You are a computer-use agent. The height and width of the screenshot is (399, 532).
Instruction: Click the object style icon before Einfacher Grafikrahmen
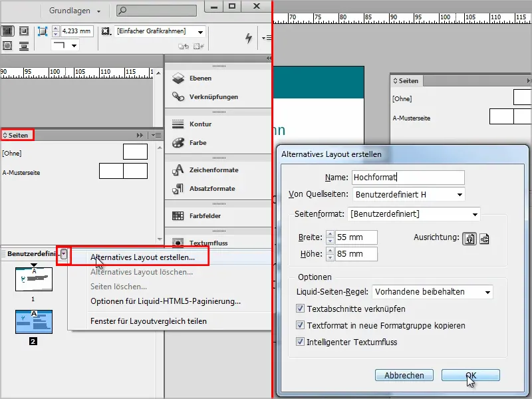pos(106,31)
